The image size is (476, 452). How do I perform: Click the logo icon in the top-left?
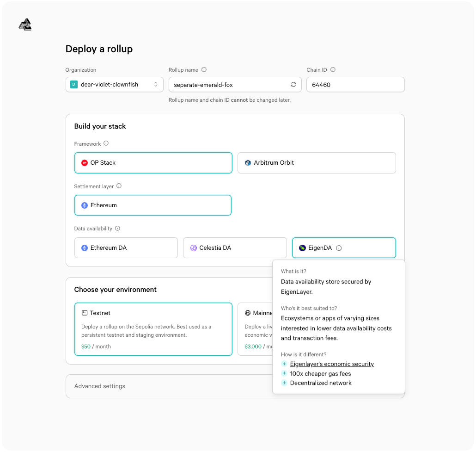pos(25,25)
